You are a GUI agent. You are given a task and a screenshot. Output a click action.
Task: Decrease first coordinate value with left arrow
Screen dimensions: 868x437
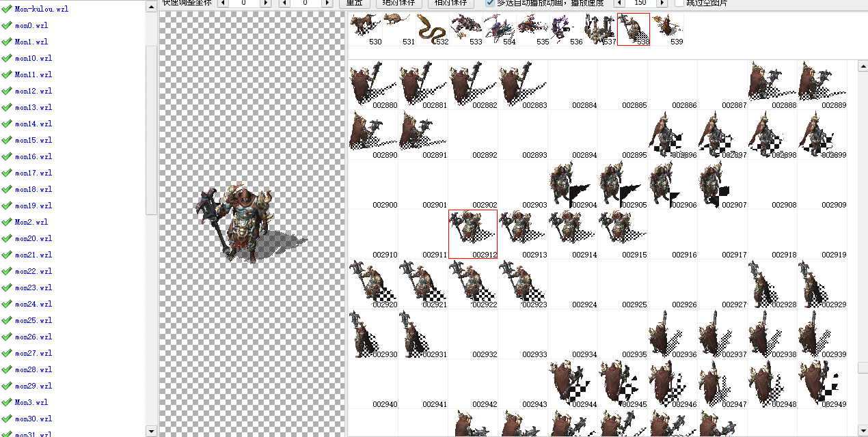pos(222,3)
